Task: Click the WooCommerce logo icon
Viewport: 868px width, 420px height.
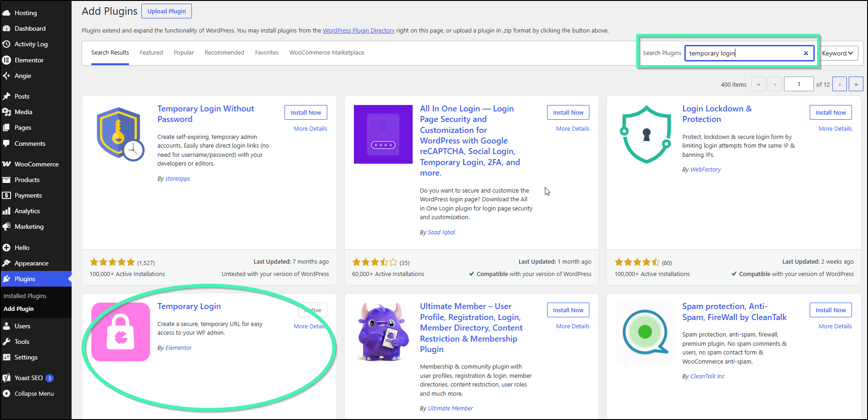Action: pos(6,164)
